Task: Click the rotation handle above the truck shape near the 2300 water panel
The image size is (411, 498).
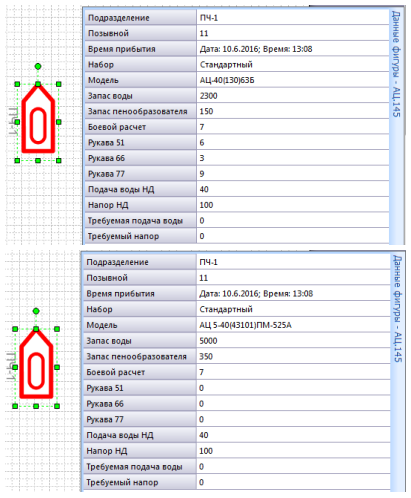Action: (38, 66)
